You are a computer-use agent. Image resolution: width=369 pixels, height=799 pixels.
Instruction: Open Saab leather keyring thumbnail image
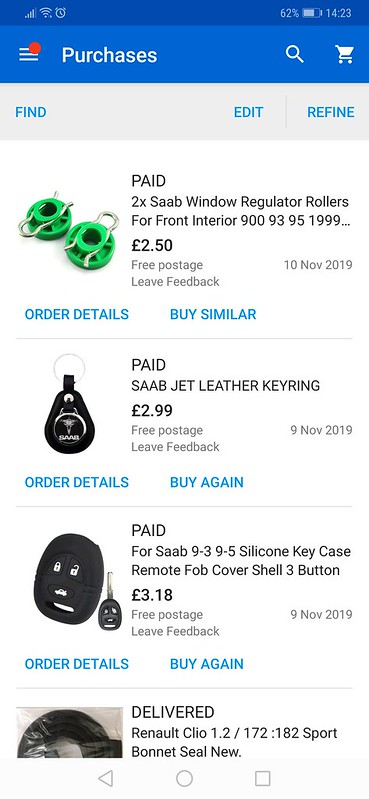pyautogui.click(x=69, y=404)
